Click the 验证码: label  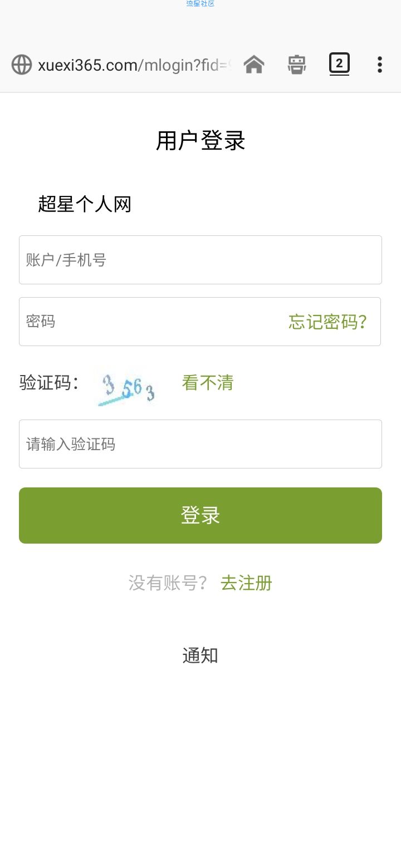coord(49,383)
